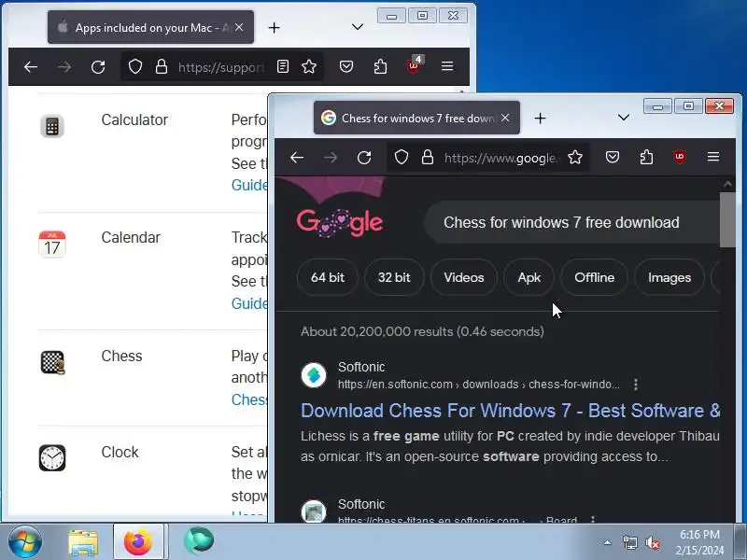Show hidden system tray icons
747x560 pixels.
point(608,542)
